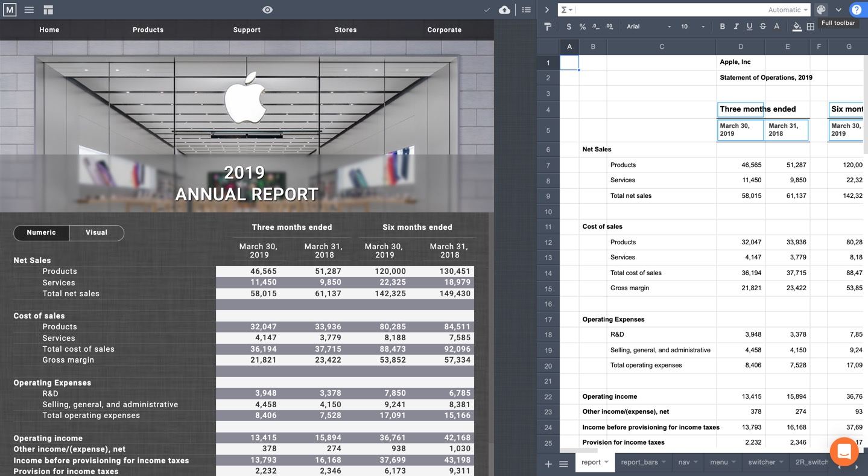Image resolution: width=868 pixels, height=476 pixels.
Task: Open the report tab dropdown arrow
Action: point(606,462)
